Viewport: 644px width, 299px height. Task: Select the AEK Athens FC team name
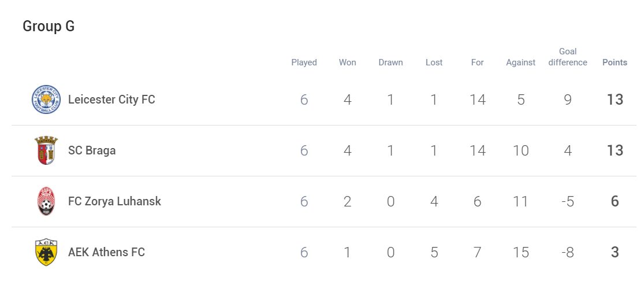(107, 252)
